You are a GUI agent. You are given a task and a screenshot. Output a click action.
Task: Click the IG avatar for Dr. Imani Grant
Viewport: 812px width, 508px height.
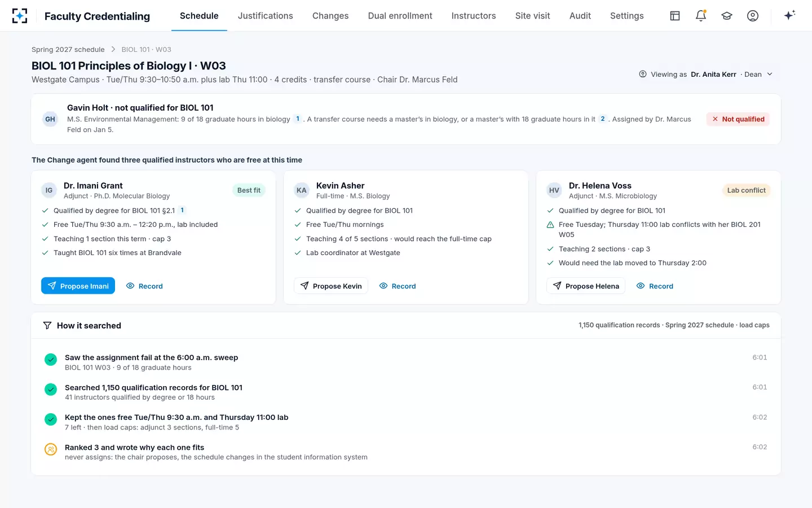(x=49, y=190)
